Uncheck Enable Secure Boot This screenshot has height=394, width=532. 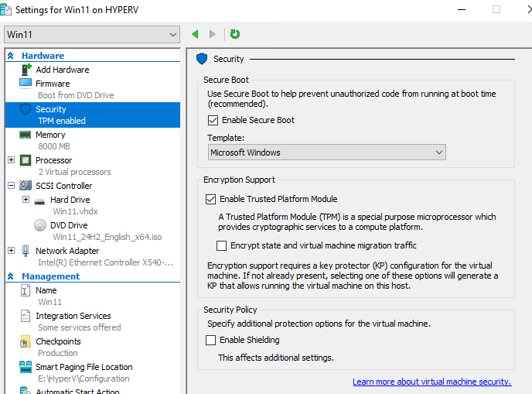[213, 120]
